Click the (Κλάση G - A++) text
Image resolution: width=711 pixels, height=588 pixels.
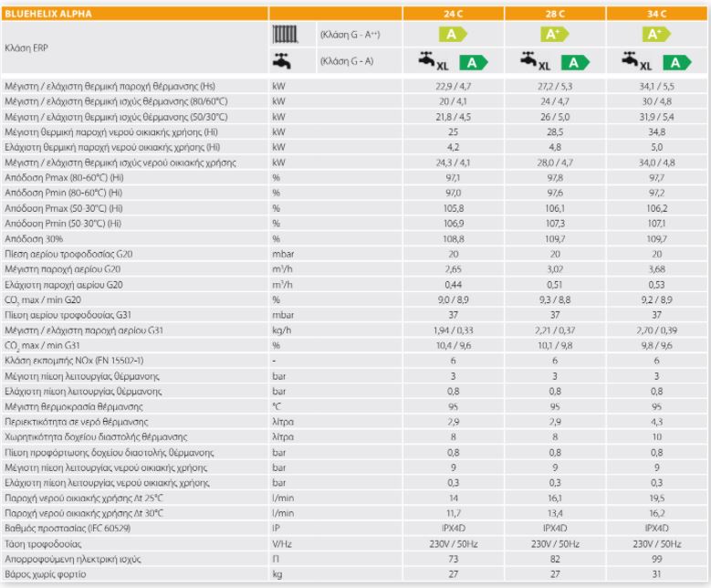coord(350,35)
